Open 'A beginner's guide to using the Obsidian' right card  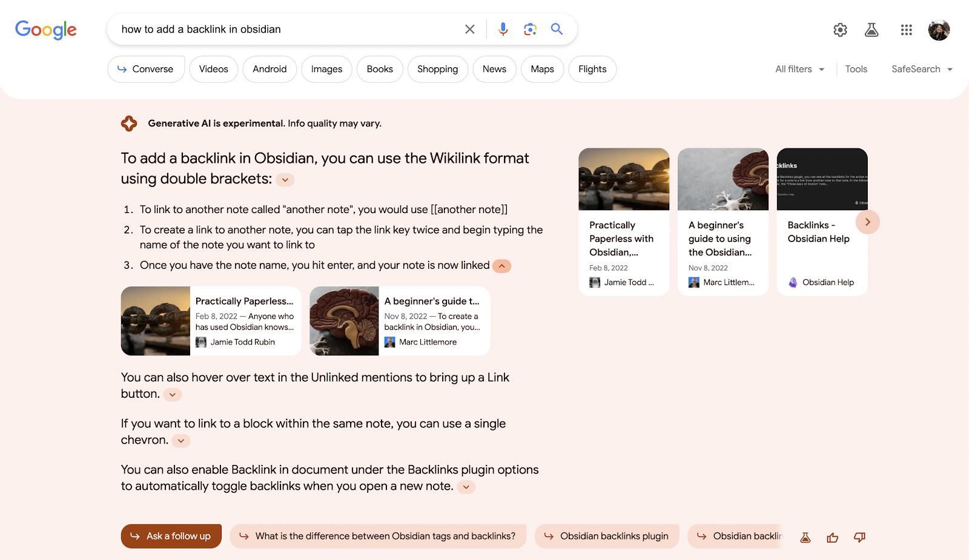723,222
